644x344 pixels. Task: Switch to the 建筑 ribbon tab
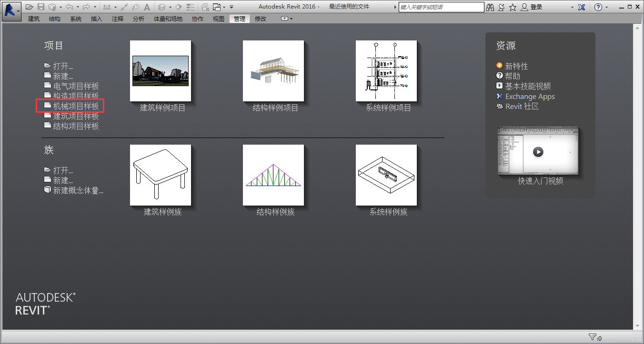pyautogui.click(x=34, y=19)
